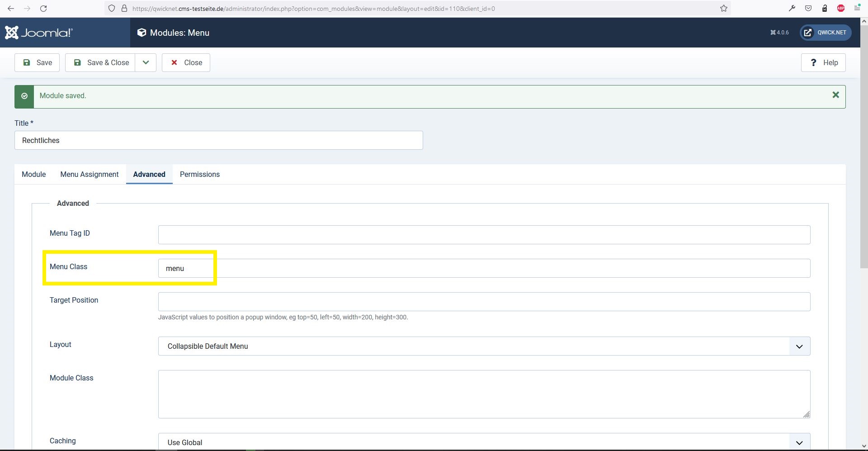The width and height of the screenshot is (868, 451).
Task: Bookmark page with the star icon
Action: [724, 9]
